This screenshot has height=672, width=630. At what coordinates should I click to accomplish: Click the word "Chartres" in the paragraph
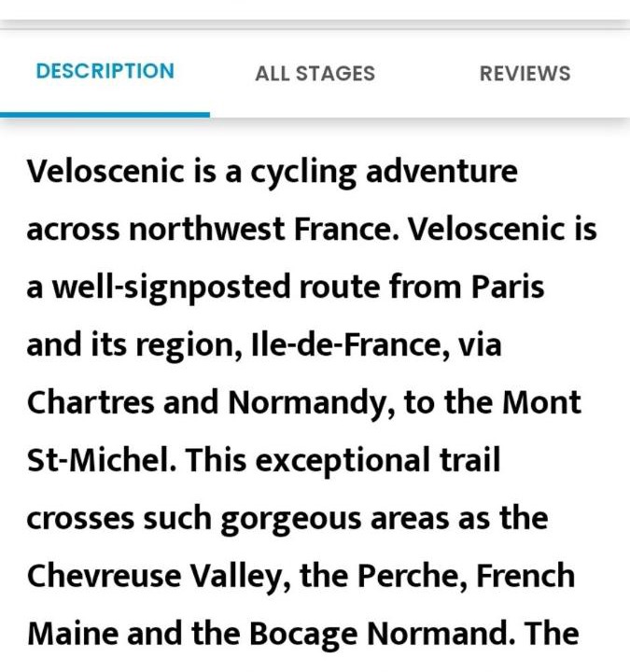[x=91, y=402]
